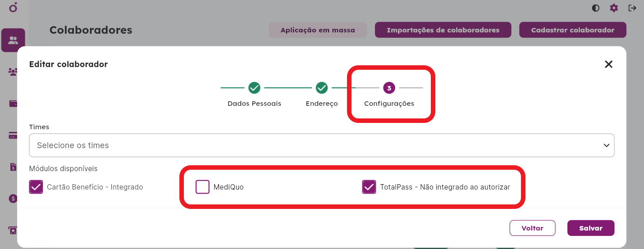Select the dollar coin sidebar icon
This screenshot has width=644, height=249.
13,199
